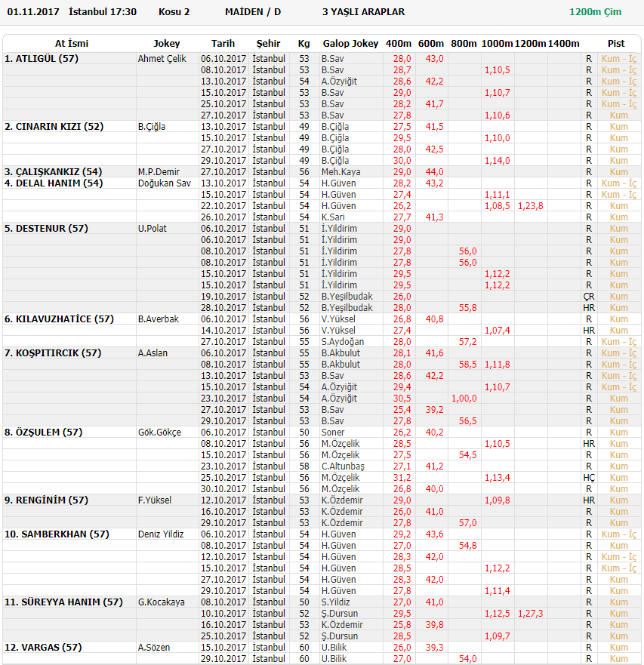Select the 1400m column header
This screenshot has height=665, width=644.
(563, 43)
